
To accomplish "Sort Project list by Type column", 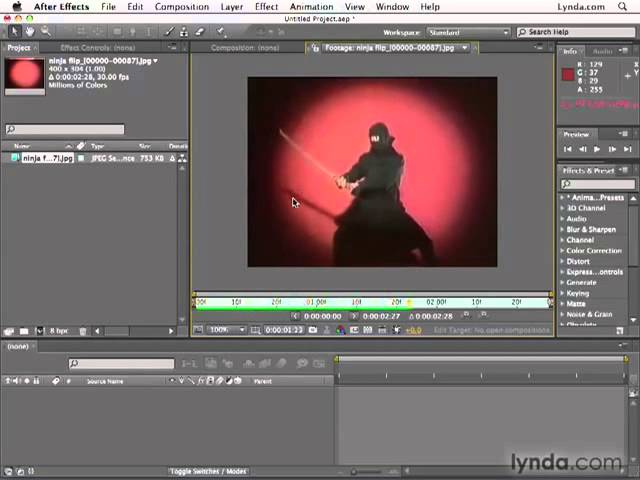I will click(98, 146).
